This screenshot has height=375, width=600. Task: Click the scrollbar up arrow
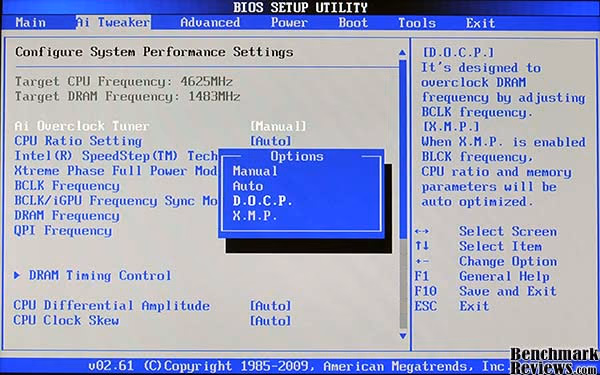click(x=402, y=52)
